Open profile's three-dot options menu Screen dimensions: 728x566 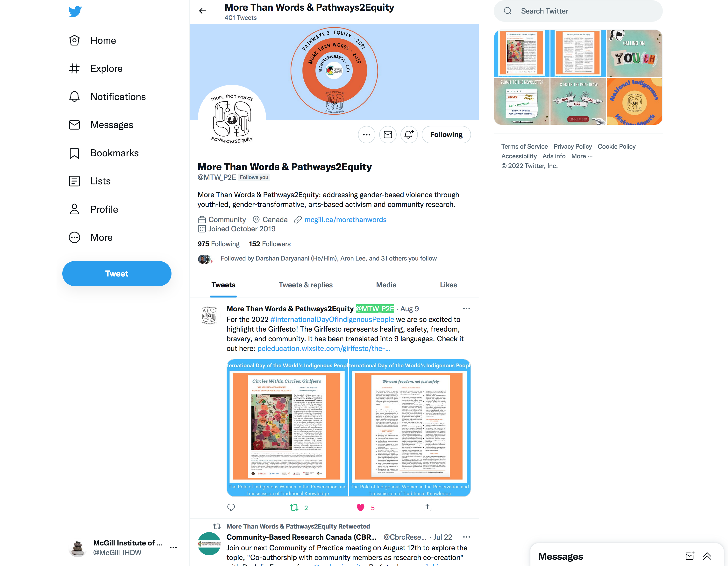[366, 135]
